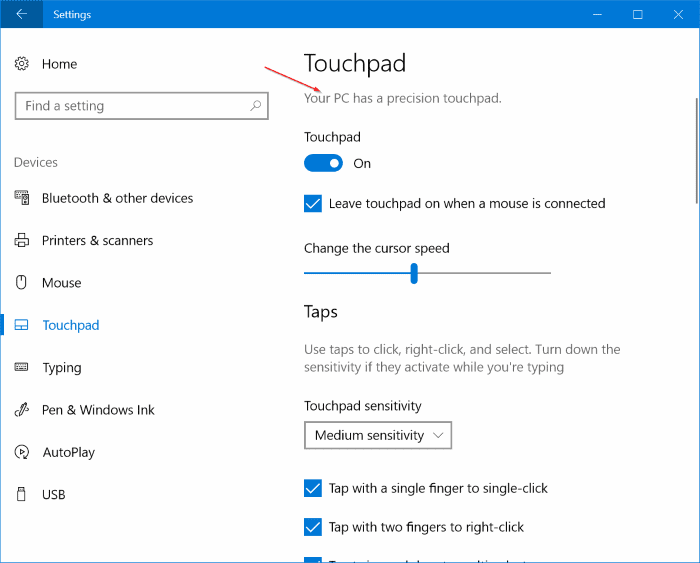This screenshot has height=563, width=700.
Task: Click the USB drive icon
Action: 21,494
